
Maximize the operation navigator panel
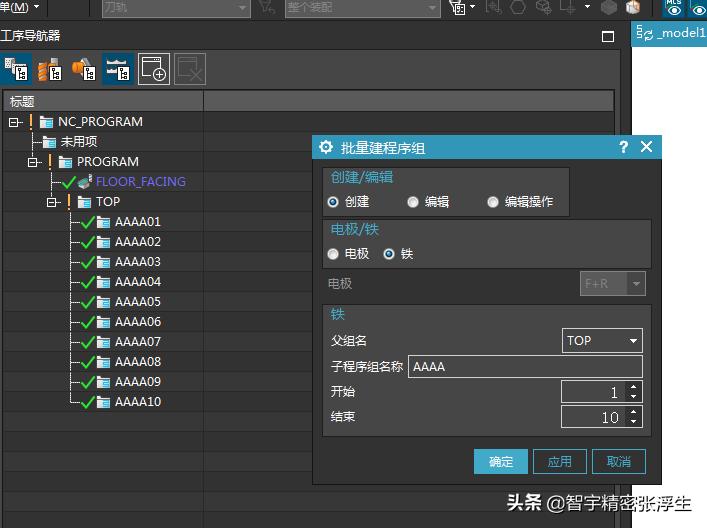pos(608,37)
